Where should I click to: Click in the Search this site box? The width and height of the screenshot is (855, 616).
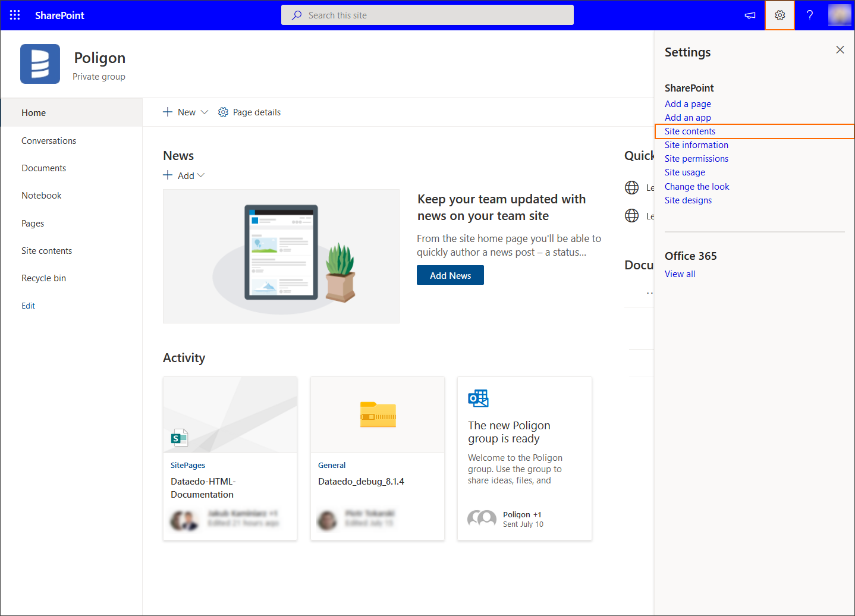click(x=427, y=15)
